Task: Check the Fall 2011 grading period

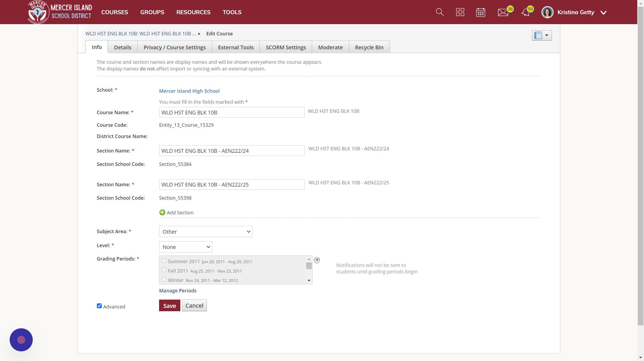Action: point(164,270)
